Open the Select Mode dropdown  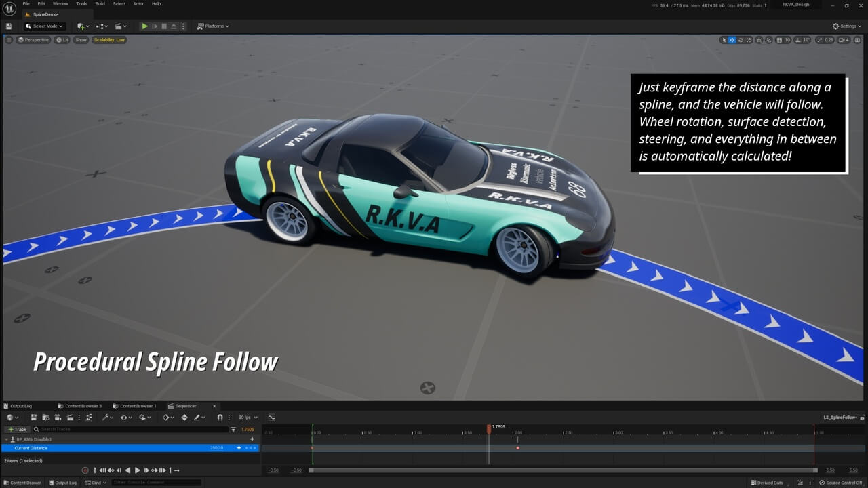pyautogui.click(x=44, y=26)
